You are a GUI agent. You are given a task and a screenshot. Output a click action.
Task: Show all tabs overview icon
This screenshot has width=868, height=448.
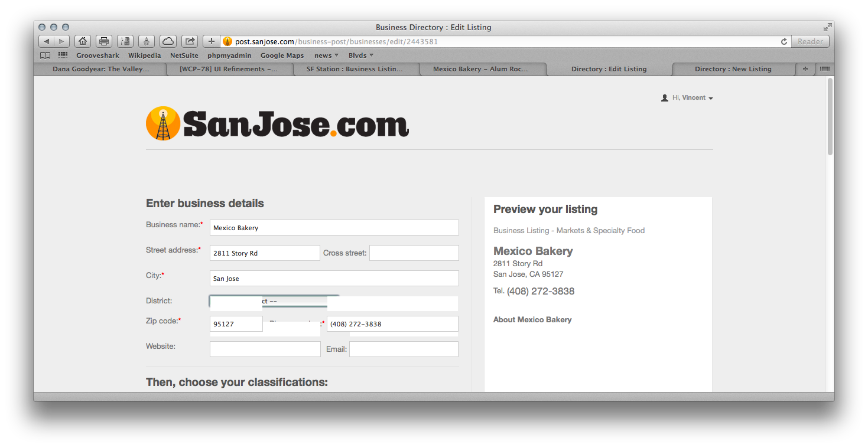pyautogui.click(x=824, y=69)
